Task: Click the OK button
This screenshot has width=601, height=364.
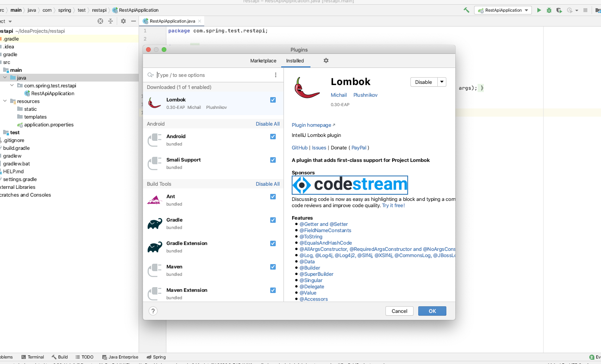Action: [432, 311]
